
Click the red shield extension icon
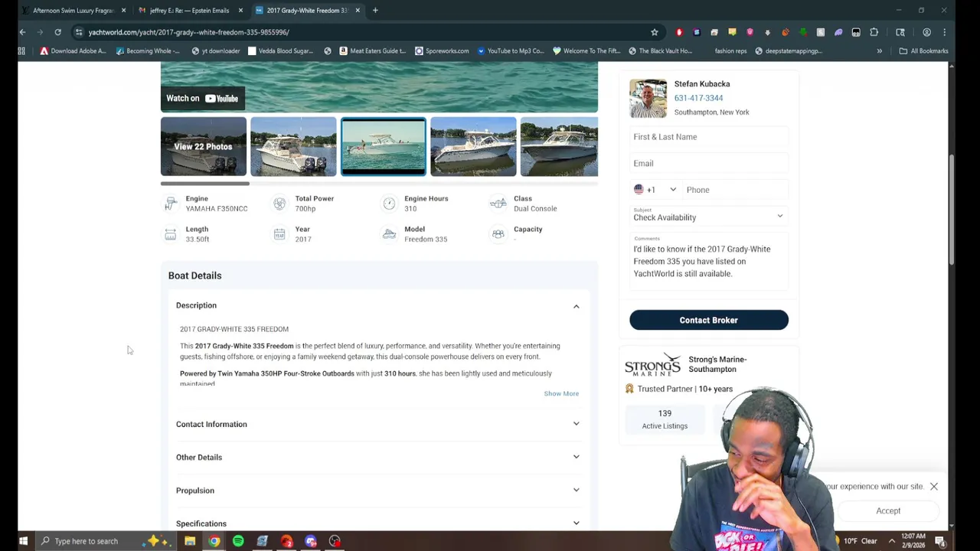[679, 32]
